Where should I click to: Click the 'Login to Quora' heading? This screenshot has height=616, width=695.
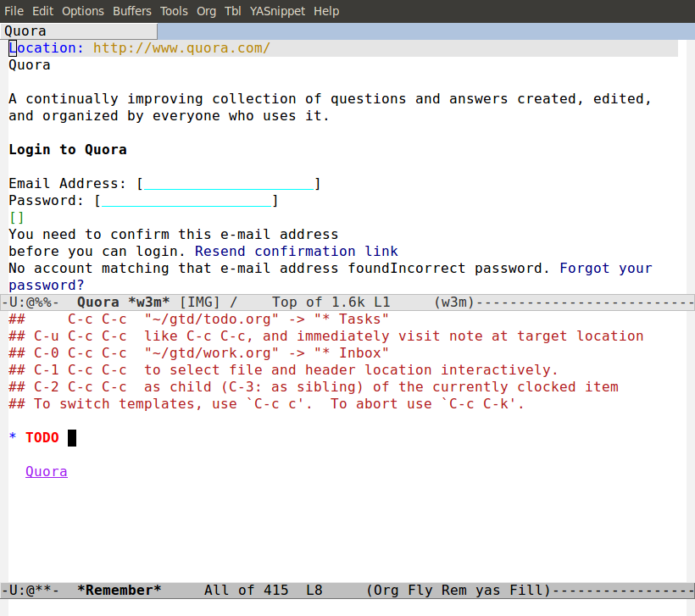click(x=68, y=150)
